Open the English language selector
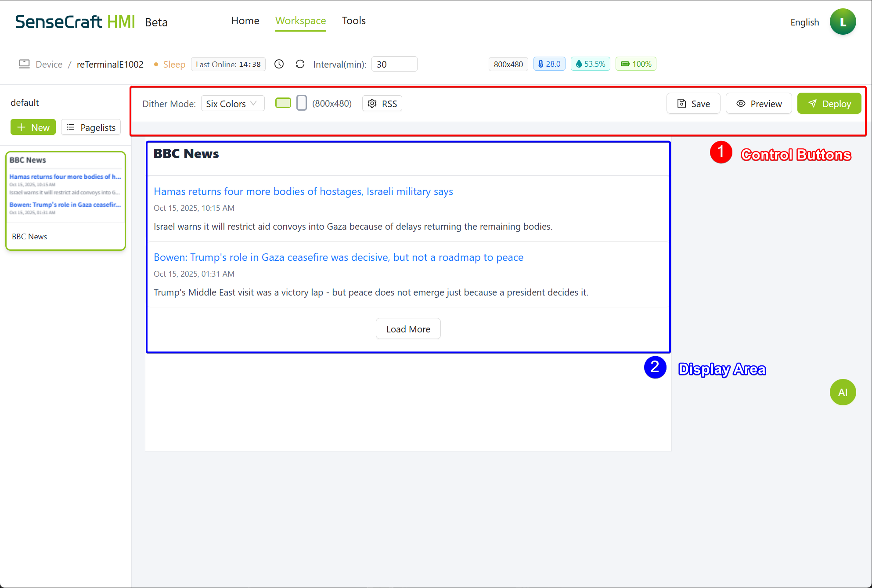Screen dimensions: 872x588 (804, 22)
